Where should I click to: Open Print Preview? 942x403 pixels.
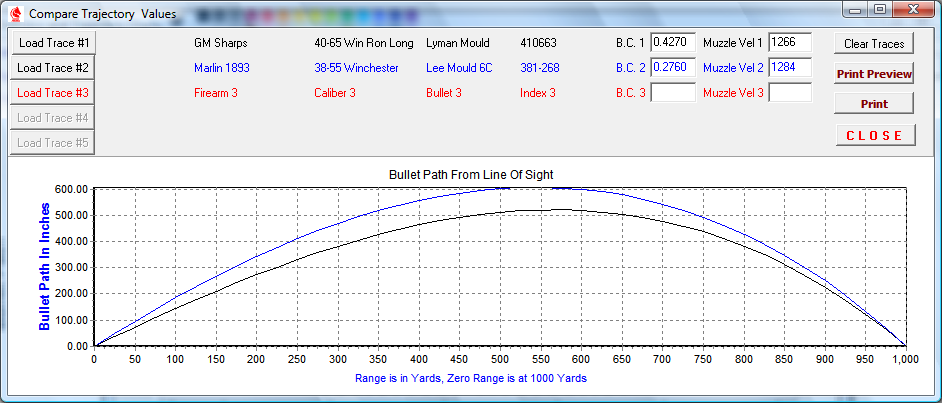click(874, 74)
